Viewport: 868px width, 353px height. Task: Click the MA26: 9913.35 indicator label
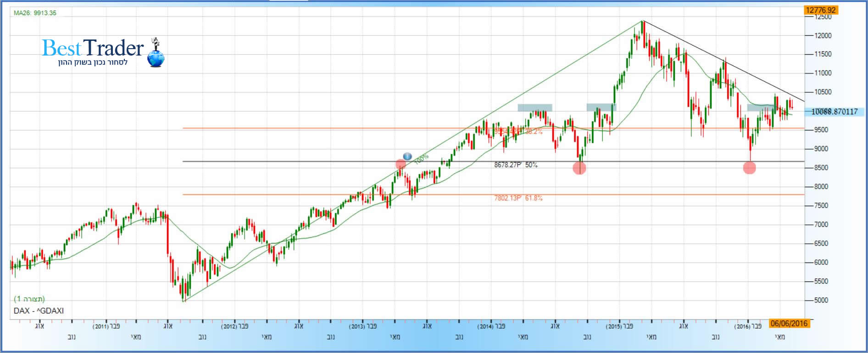(35, 13)
